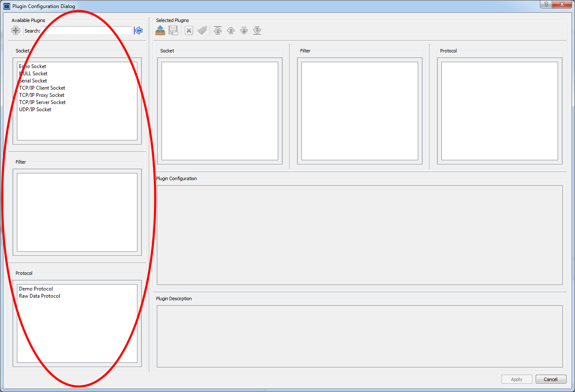Screen dimensions: 575x392
Task: Select Demo Protocol in the Protocol list
Action: pos(36,288)
